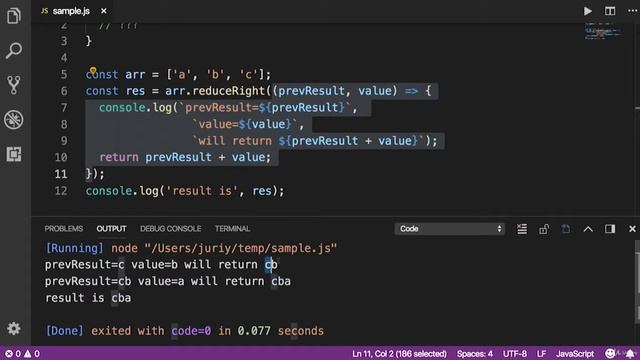Viewport: 640px width, 360px height.
Task: Open the Explorer view in activity bar
Action: coord(14,16)
